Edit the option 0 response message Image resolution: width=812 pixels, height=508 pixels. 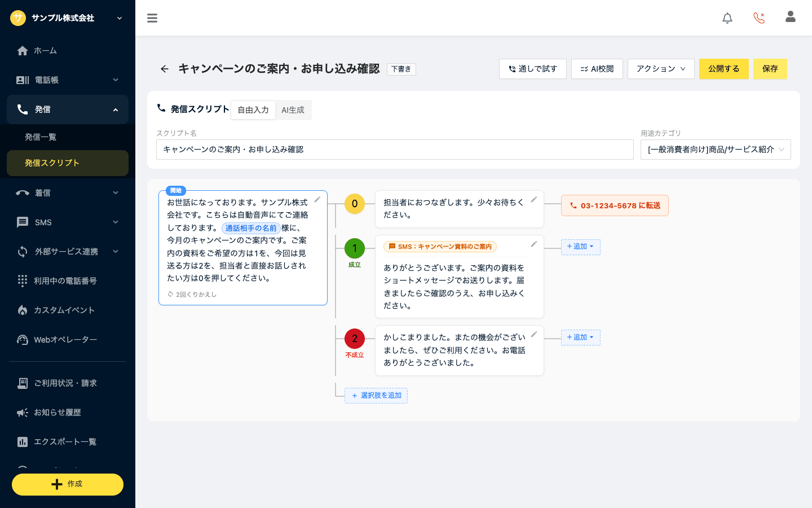coord(533,199)
